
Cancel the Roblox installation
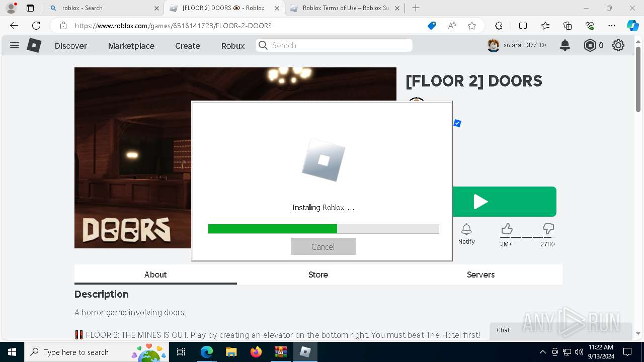click(323, 246)
